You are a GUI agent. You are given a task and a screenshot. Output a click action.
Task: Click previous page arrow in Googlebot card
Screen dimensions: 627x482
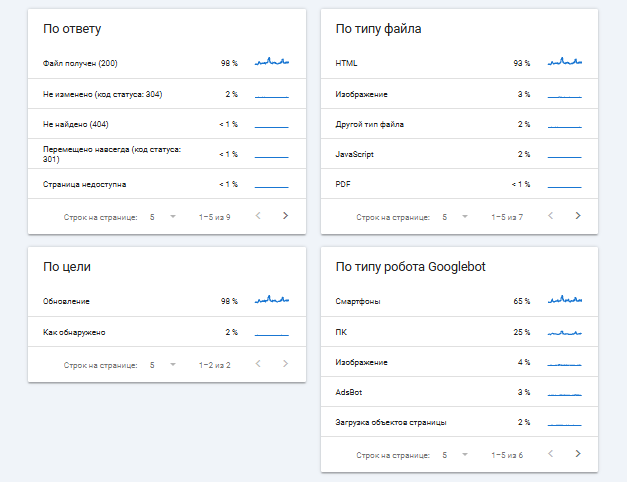pyautogui.click(x=550, y=454)
